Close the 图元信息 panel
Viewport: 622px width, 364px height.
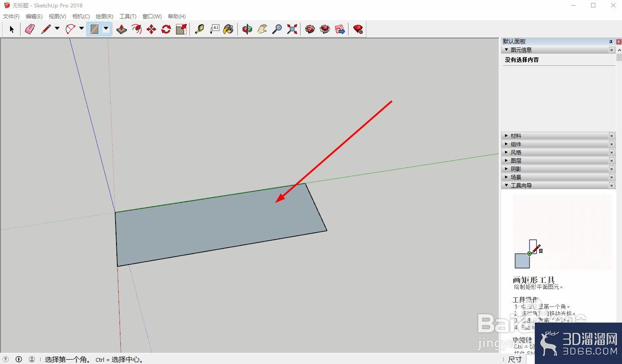click(612, 50)
